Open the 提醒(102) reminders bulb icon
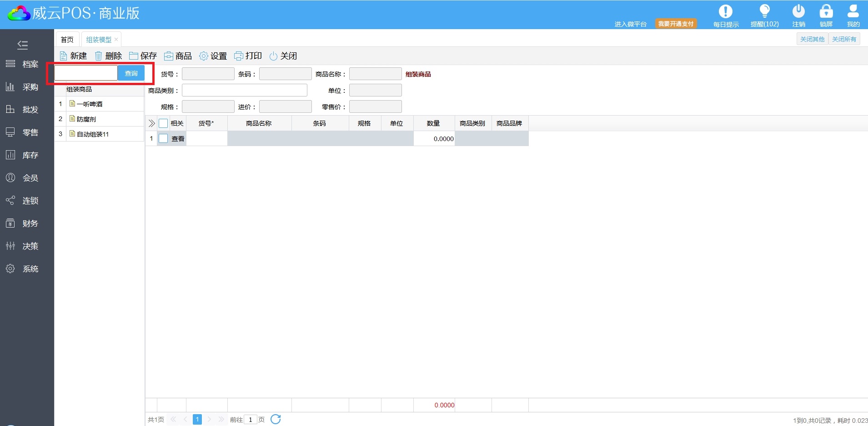Image resolution: width=868 pixels, height=426 pixels. (764, 11)
